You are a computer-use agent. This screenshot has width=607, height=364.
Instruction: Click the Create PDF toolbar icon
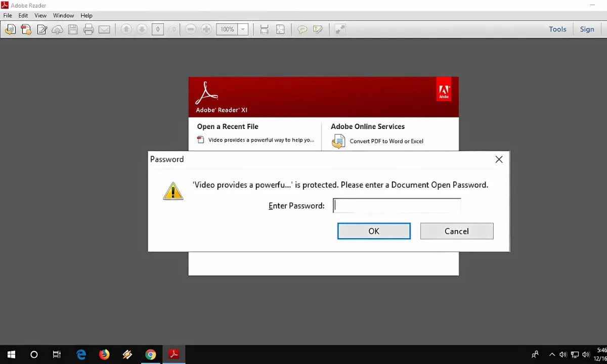[26, 29]
